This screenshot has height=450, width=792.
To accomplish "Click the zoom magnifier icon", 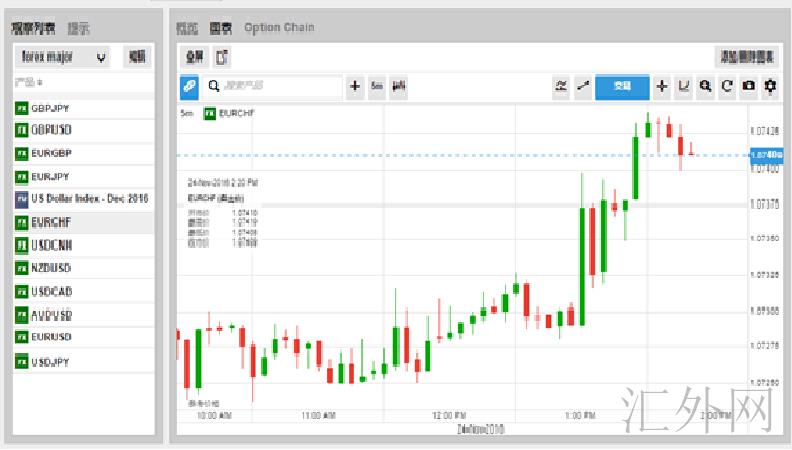I will tap(705, 86).
